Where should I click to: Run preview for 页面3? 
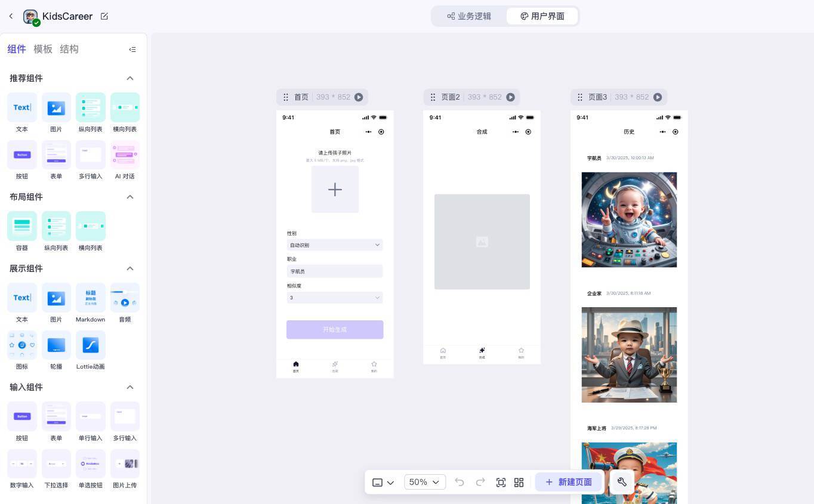tap(658, 97)
